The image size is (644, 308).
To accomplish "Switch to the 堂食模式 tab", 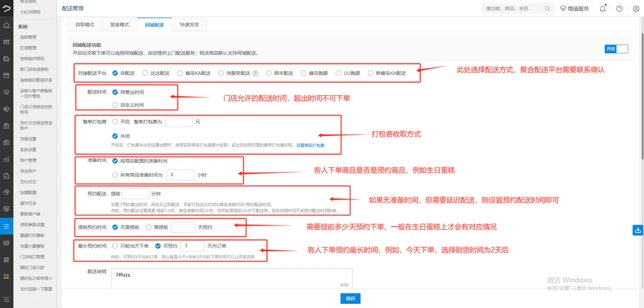I will click(x=119, y=25).
